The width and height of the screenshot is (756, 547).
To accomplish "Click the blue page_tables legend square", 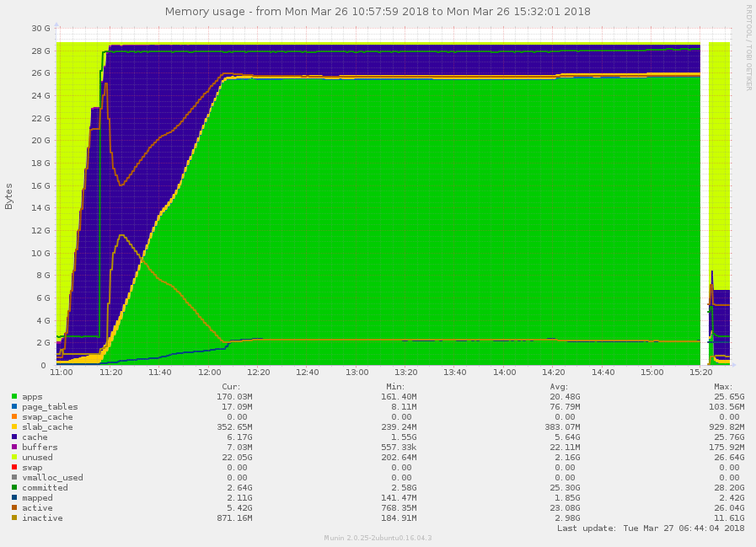I will pyautogui.click(x=13, y=406).
